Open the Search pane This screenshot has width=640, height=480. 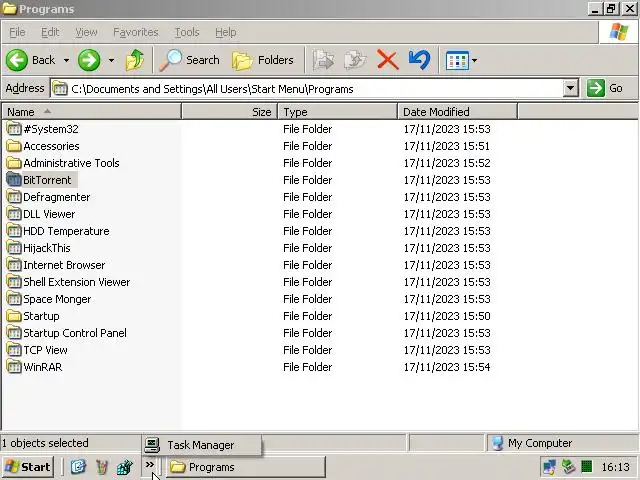click(189, 60)
